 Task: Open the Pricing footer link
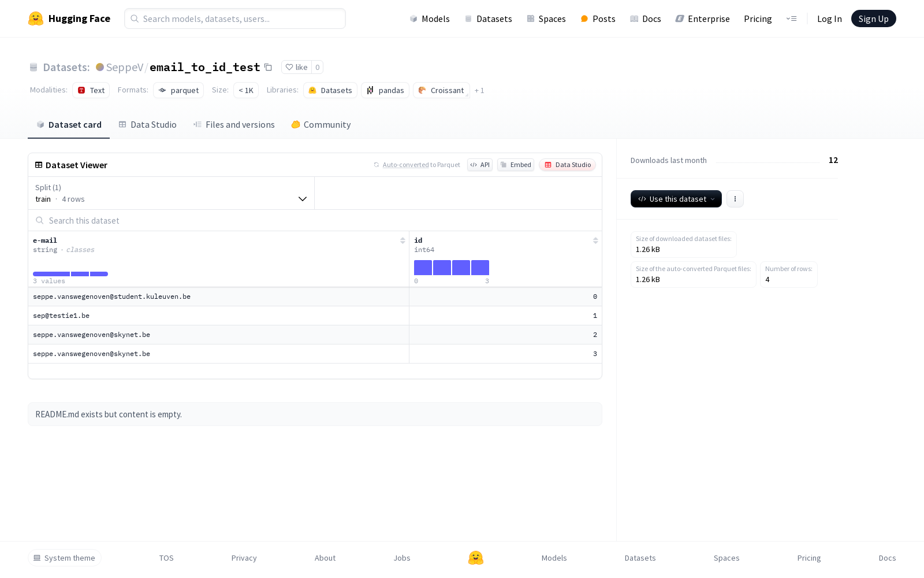point(809,558)
